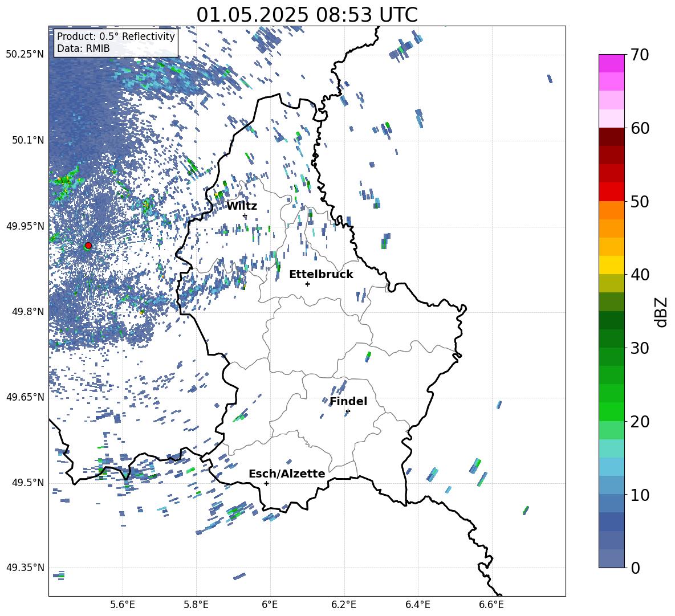Click the 'Data: RMIB' text
This screenshot has height=616, width=675.
tap(83, 48)
